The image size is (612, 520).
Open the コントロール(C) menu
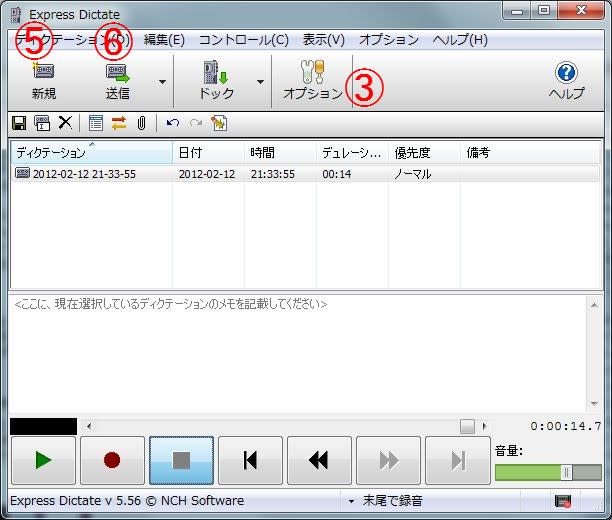[243, 40]
